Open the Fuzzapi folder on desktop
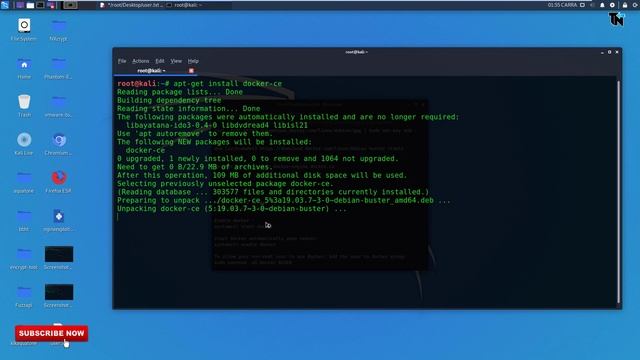The width and height of the screenshot is (640, 360). point(24,292)
